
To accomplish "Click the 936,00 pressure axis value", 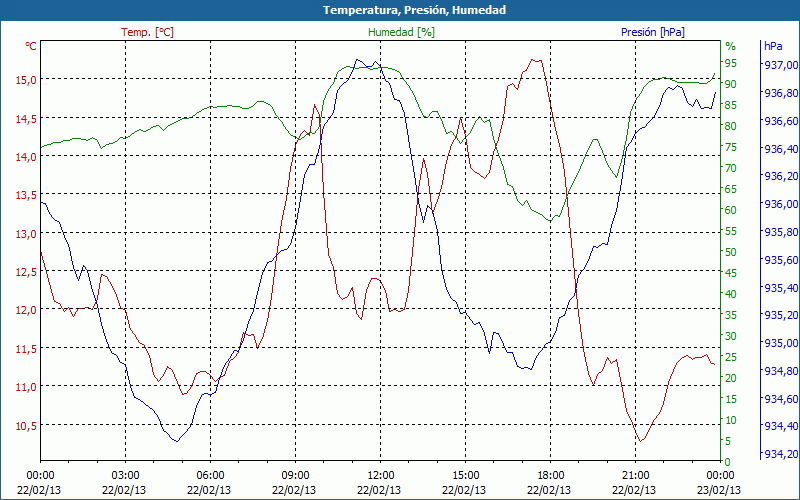I will pos(781,204).
